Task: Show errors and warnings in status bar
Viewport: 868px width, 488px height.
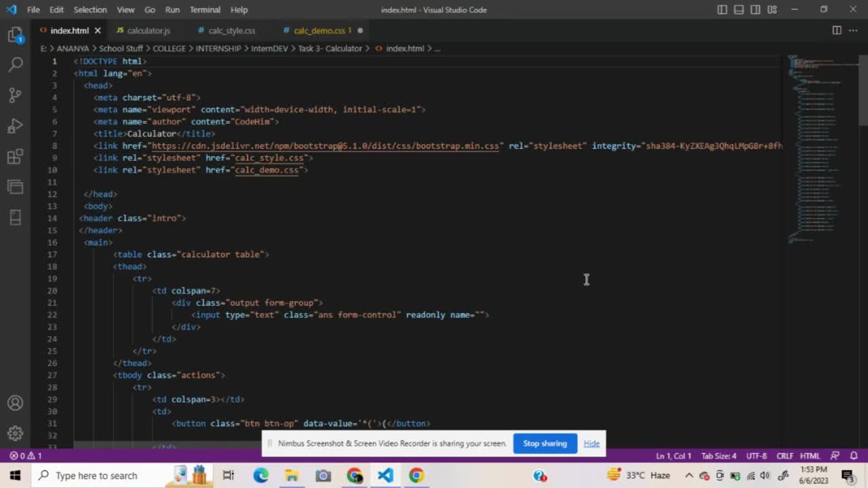Action: pyautogui.click(x=26, y=456)
